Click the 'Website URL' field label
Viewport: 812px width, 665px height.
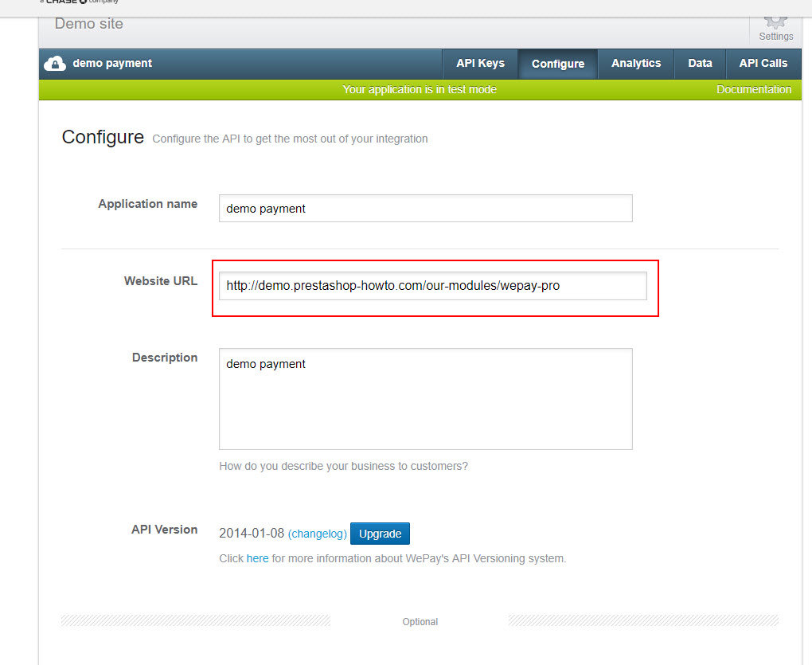pos(161,280)
